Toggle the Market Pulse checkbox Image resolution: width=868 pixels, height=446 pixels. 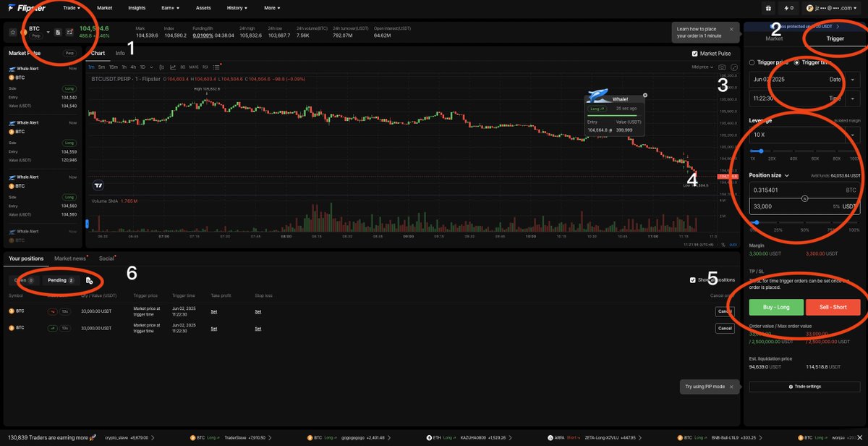(x=695, y=54)
